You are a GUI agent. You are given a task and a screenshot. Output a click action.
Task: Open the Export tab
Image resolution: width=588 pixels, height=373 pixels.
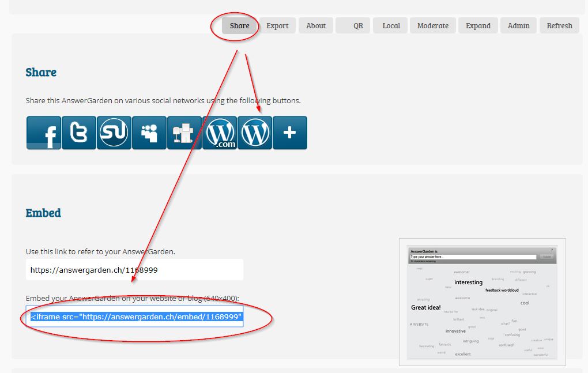[277, 25]
